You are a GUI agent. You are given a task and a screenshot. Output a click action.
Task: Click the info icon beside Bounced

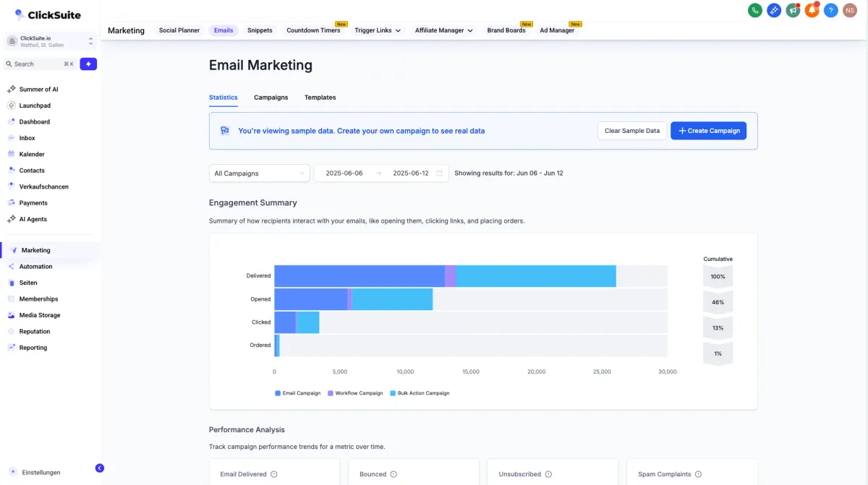click(393, 474)
